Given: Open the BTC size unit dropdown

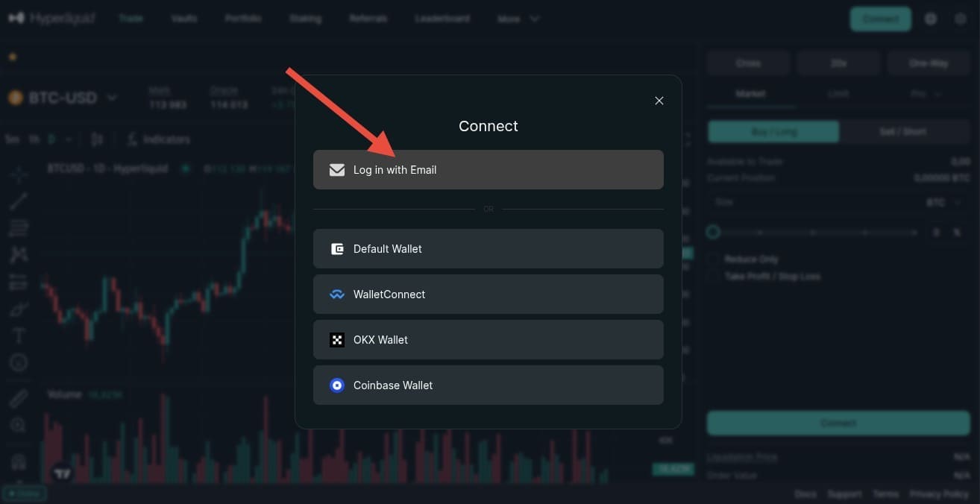Looking at the screenshot, I should (943, 202).
